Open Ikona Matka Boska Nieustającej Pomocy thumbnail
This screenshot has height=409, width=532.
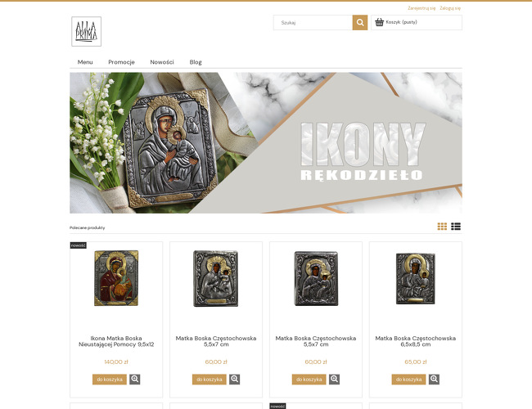click(116, 278)
